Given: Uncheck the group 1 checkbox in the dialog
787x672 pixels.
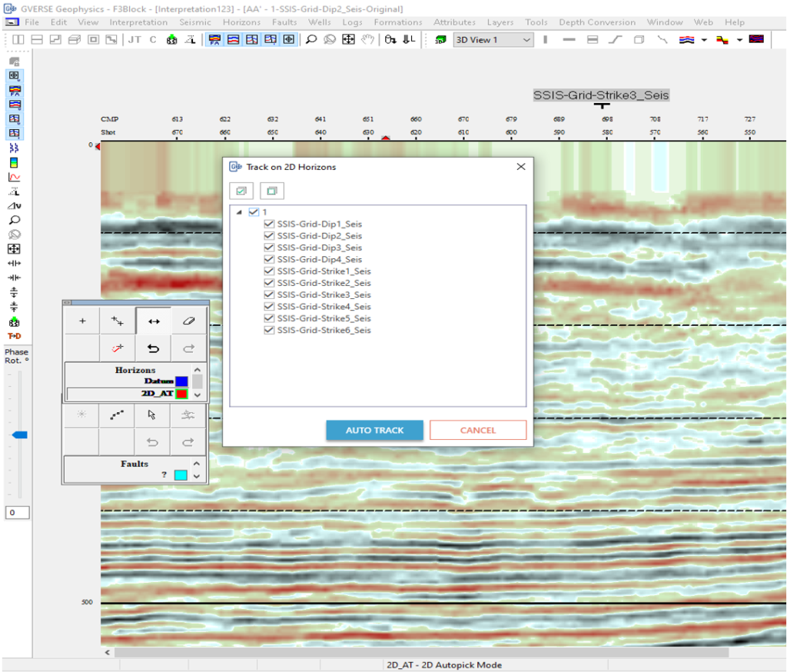Looking at the screenshot, I should 254,212.
